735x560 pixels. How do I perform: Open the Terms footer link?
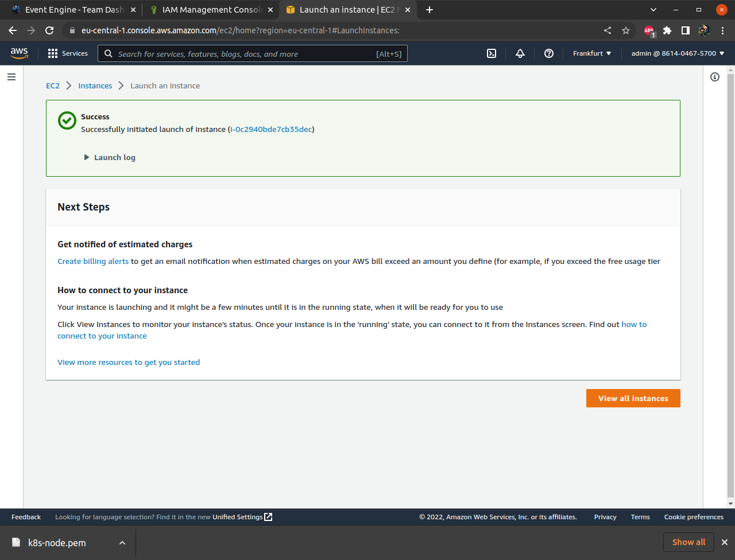click(640, 517)
